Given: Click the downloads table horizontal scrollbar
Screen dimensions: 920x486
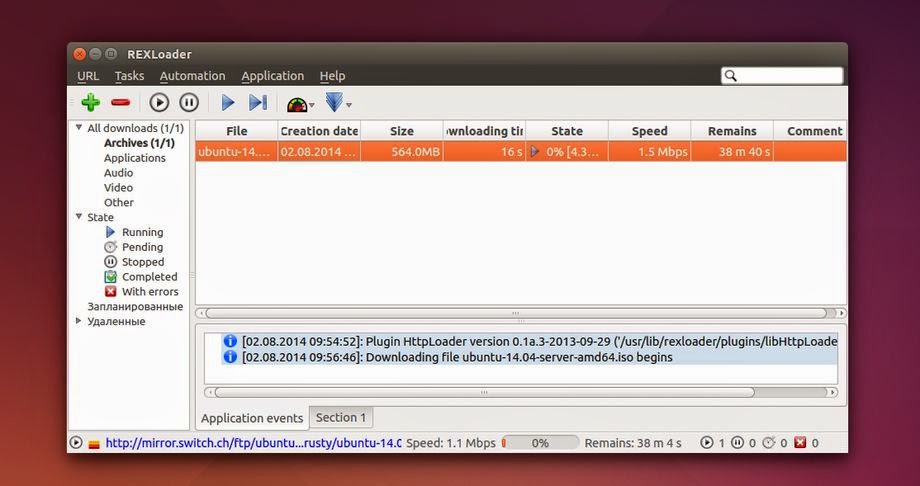Looking at the screenshot, I should [x=516, y=313].
